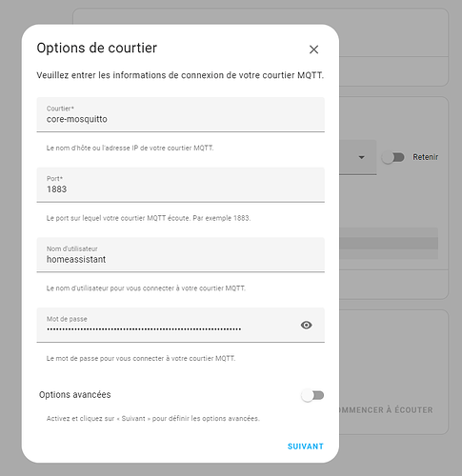The width and height of the screenshot is (462, 476).
Task: Select the Port field showing 1883
Action: [x=181, y=185]
